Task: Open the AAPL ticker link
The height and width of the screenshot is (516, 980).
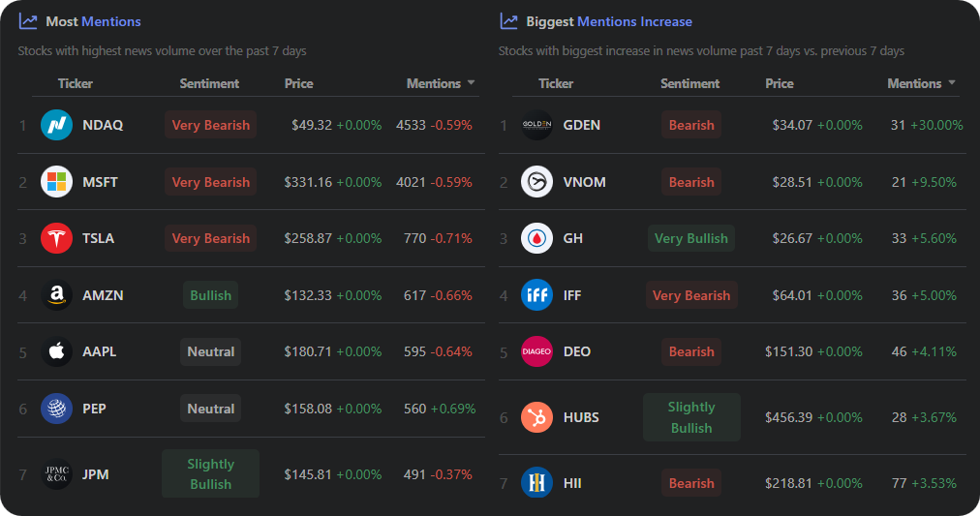Action: 100,351
